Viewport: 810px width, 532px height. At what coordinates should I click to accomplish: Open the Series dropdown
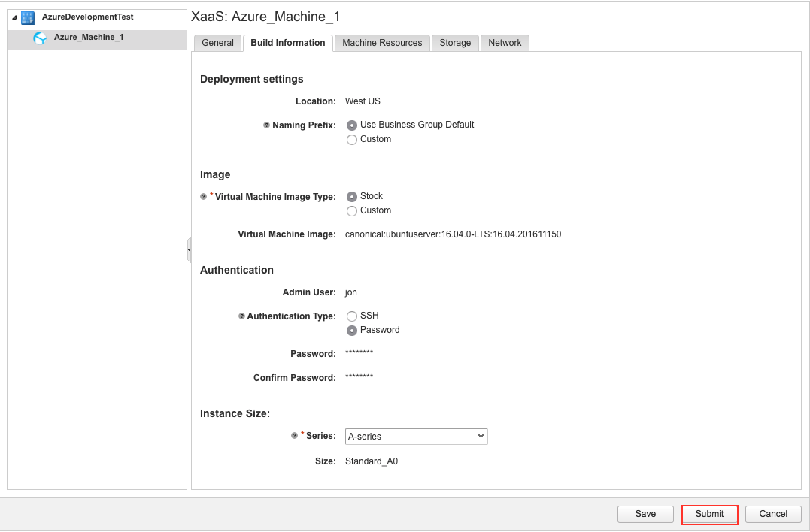coord(417,437)
